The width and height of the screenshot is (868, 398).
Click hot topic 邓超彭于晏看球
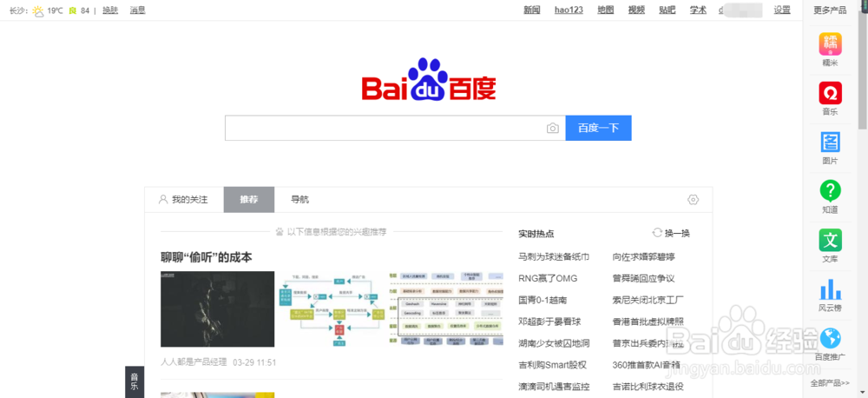[x=549, y=322]
